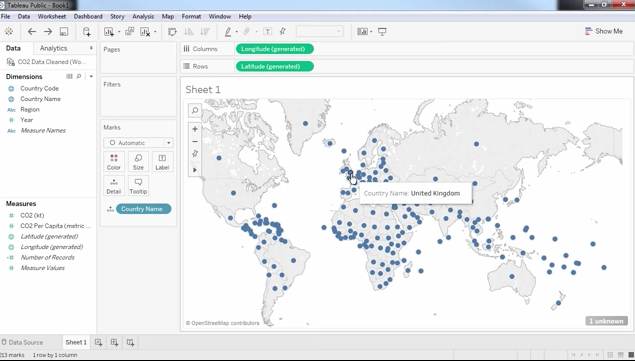Open the Dimensions pane menu arrow
Image resolution: width=635 pixels, height=361 pixels.
pyautogui.click(x=91, y=76)
